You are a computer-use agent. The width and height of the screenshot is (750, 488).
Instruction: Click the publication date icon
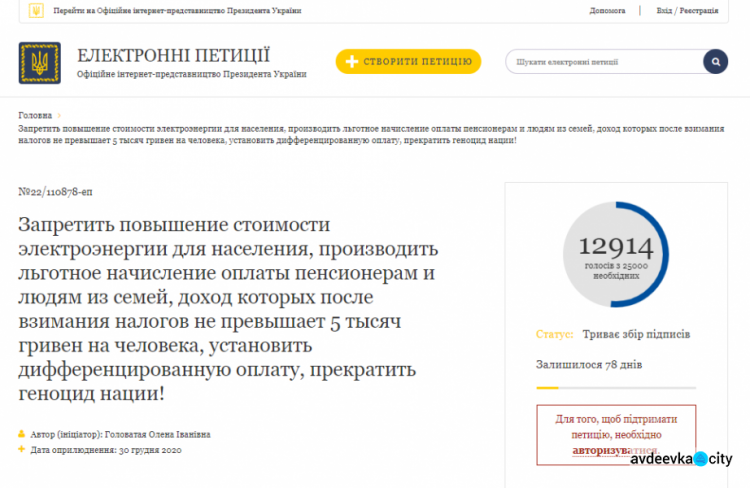click(x=22, y=450)
